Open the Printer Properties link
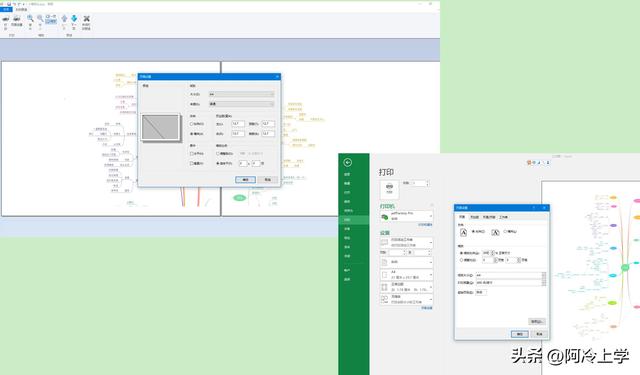Screen dimensions: 640x375 [x=425, y=225]
